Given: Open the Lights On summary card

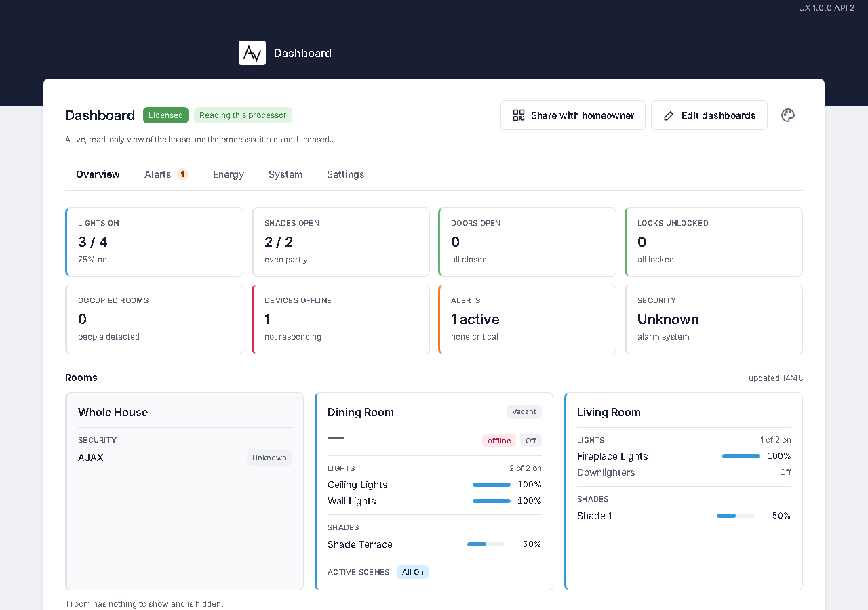Looking at the screenshot, I should coord(155,242).
